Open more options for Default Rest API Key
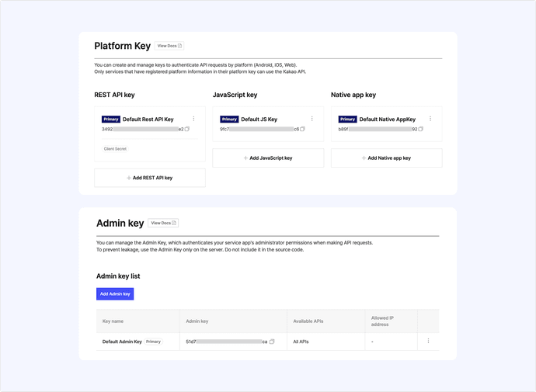The width and height of the screenshot is (536, 392). pyautogui.click(x=194, y=119)
